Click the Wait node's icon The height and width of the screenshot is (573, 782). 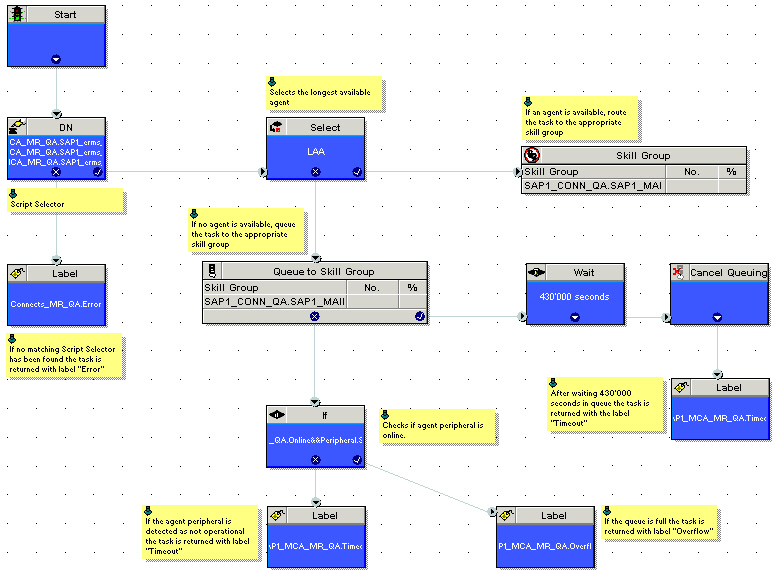point(537,272)
